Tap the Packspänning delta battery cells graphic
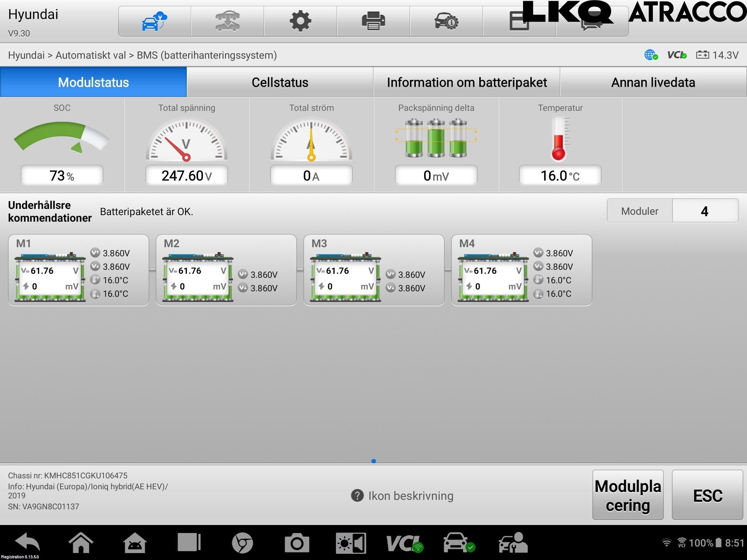Viewport: 747px width, 560px height. click(436, 138)
